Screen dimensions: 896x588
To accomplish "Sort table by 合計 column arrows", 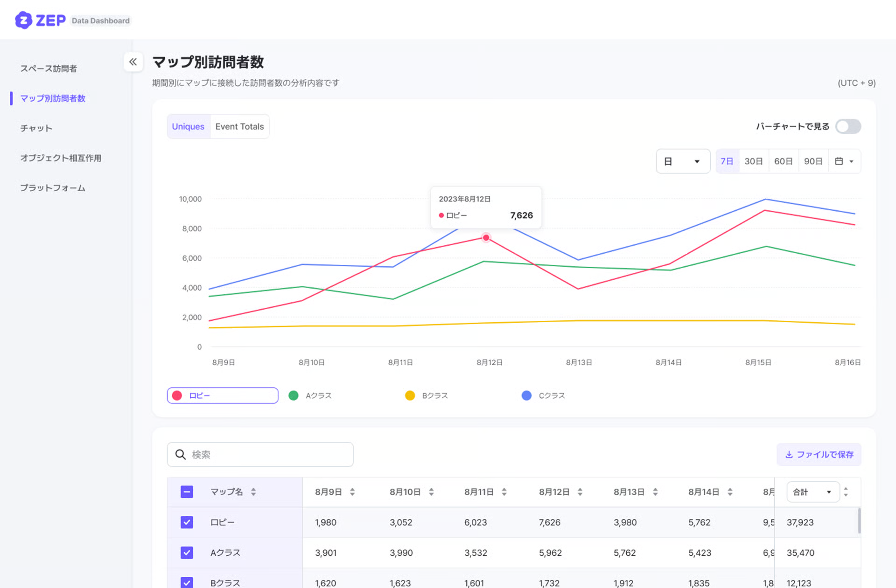I will point(846,492).
